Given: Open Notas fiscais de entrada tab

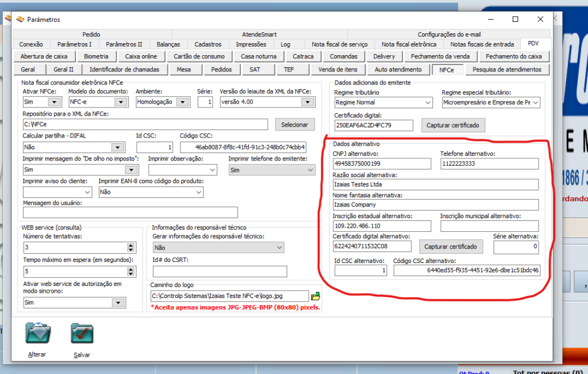Looking at the screenshot, I should [482, 44].
